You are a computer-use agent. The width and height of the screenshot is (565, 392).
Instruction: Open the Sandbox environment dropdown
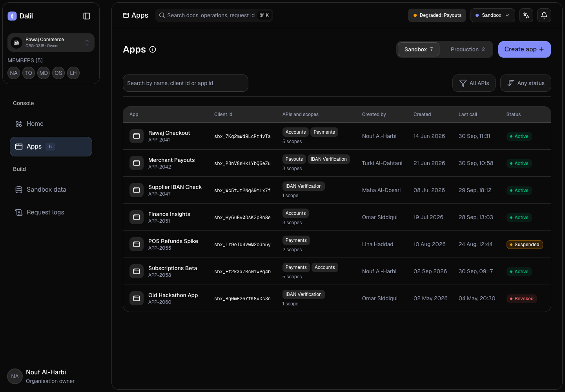pos(492,15)
